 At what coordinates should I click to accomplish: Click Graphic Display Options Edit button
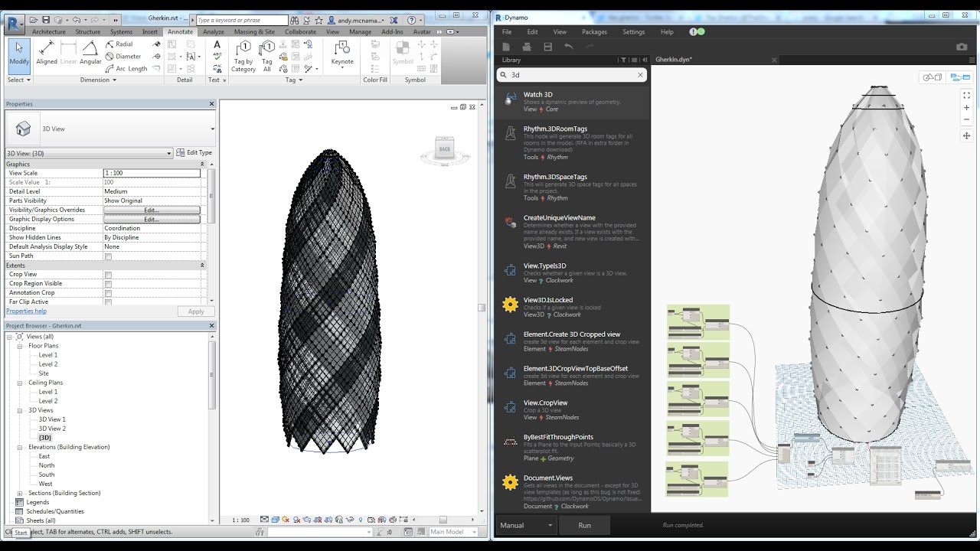click(152, 219)
